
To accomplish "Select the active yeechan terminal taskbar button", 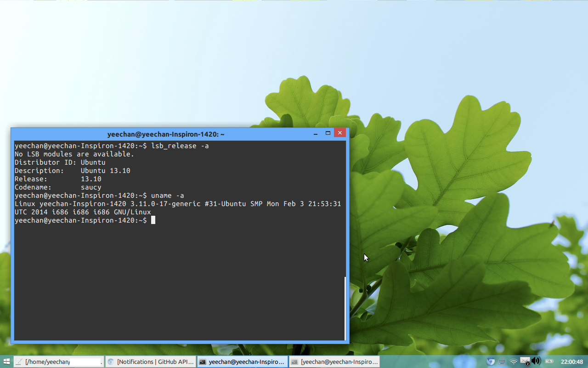I will pos(242,362).
